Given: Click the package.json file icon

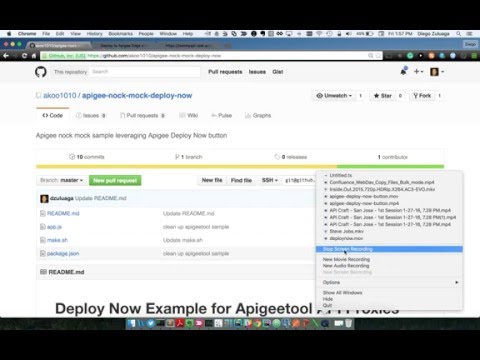Looking at the screenshot, I should pos(43,253).
